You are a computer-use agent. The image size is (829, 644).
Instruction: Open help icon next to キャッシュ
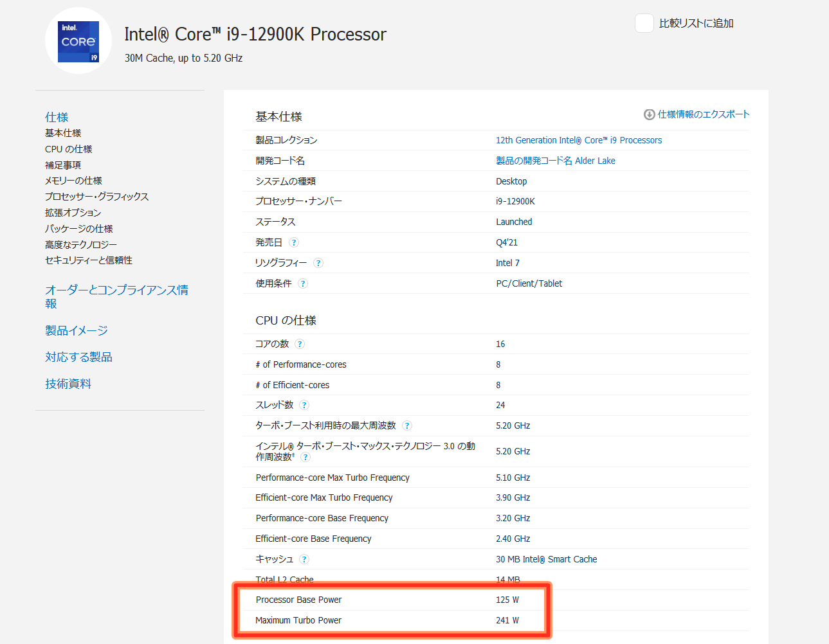point(304,559)
